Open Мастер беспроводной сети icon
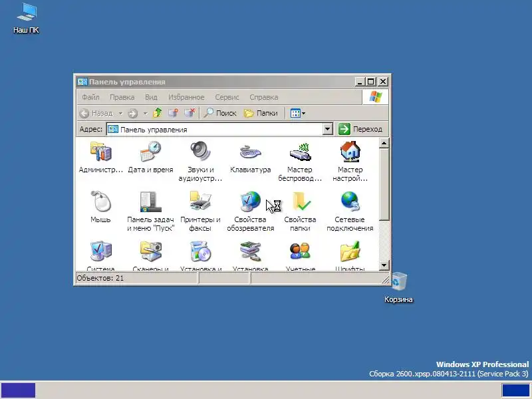 coord(301,152)
